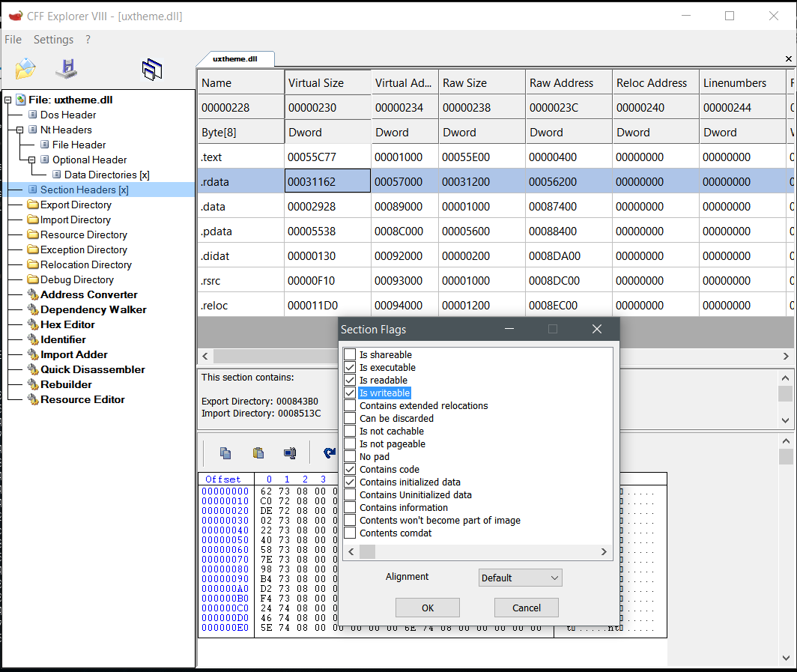Open the Rebuilder tool
Viewport: 797px width, 672px height.
(x=66, y=384)
